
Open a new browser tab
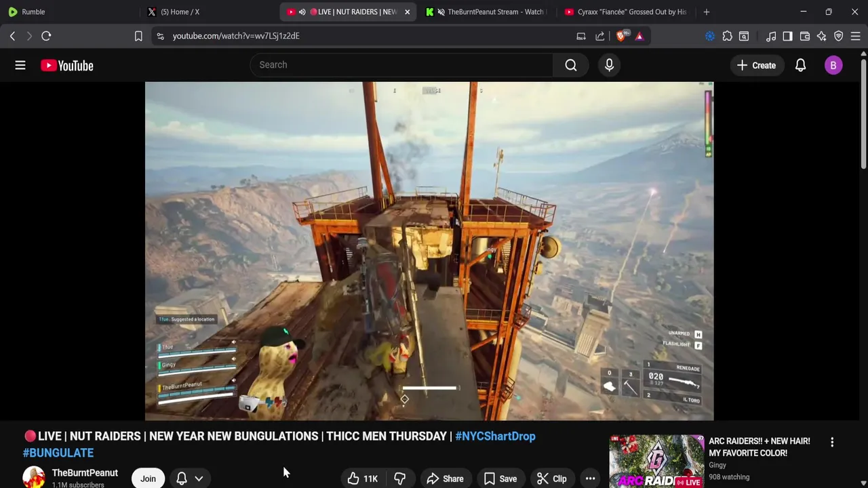coord(706,12)
